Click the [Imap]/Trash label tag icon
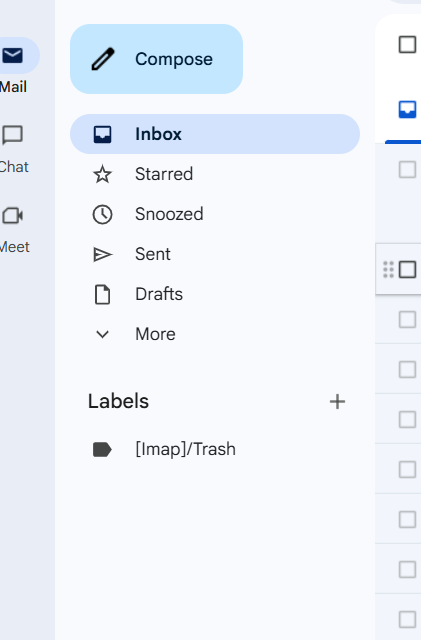 [102, 449]
